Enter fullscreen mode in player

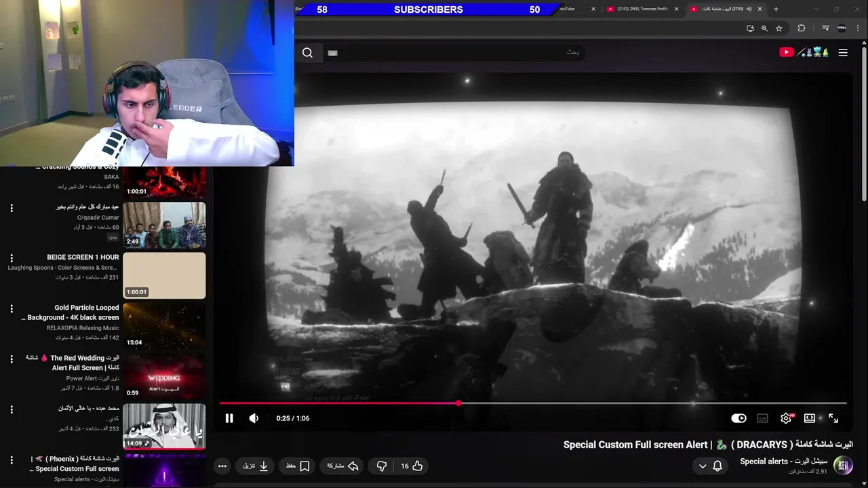pyautogui.click(x=833, y=418)
